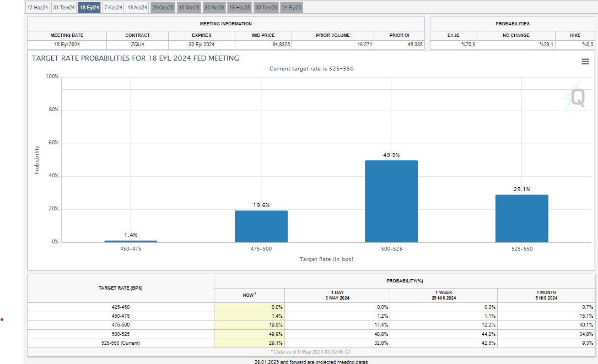This screenshot has width=598, height=364.
Task: Select the 29 Oca25 projected meeting tab
Action: (163, 8)
